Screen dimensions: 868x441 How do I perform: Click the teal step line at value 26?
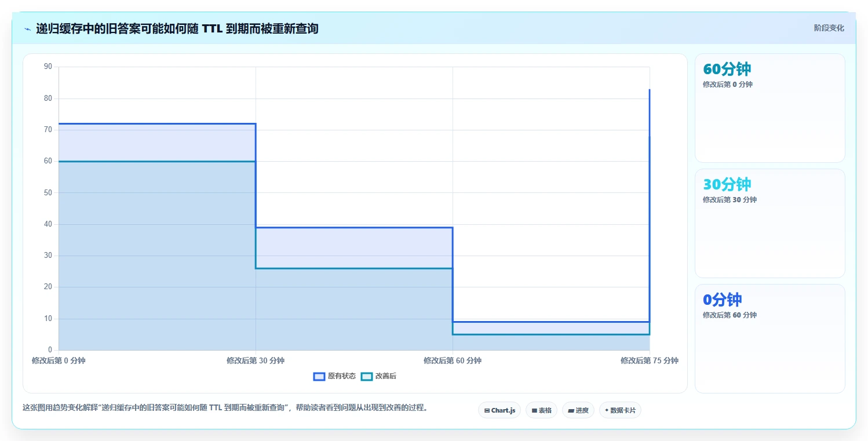click(354, 268)
